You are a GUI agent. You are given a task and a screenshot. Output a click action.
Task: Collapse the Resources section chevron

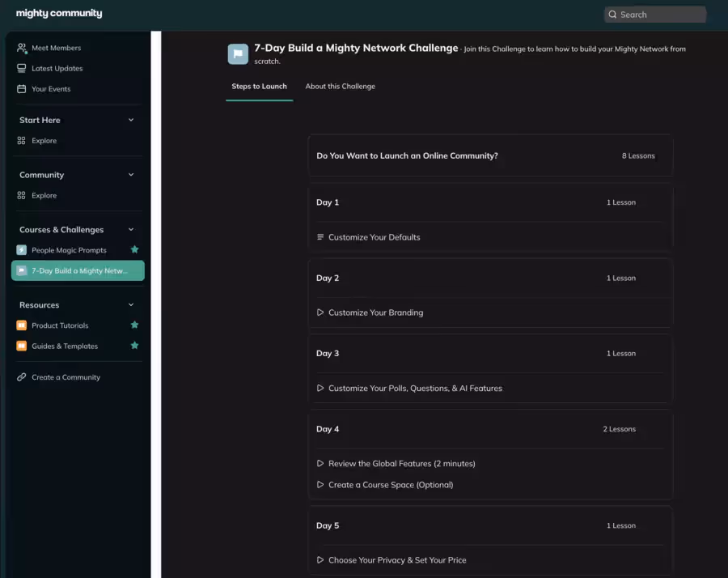click(131, 305)
